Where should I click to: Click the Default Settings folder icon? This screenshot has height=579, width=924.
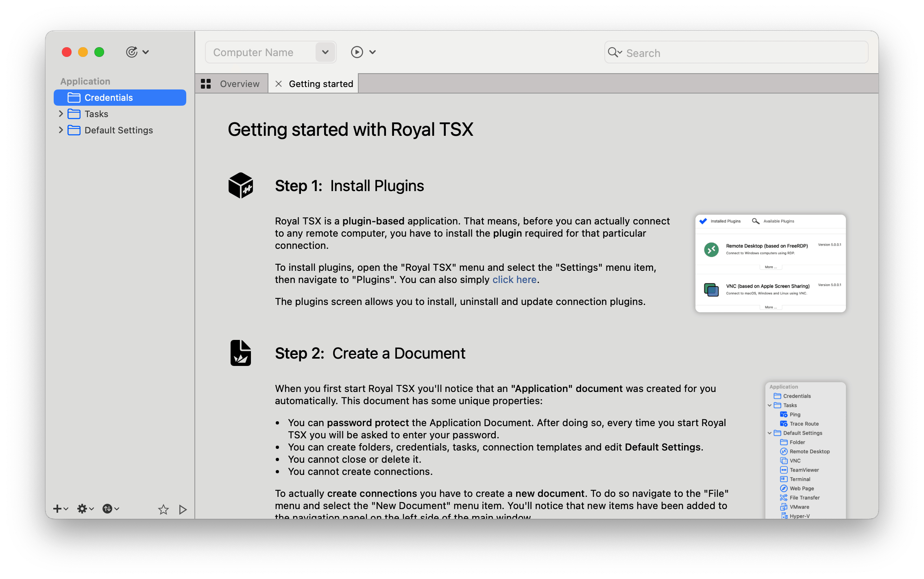click(x=74, y=130)
